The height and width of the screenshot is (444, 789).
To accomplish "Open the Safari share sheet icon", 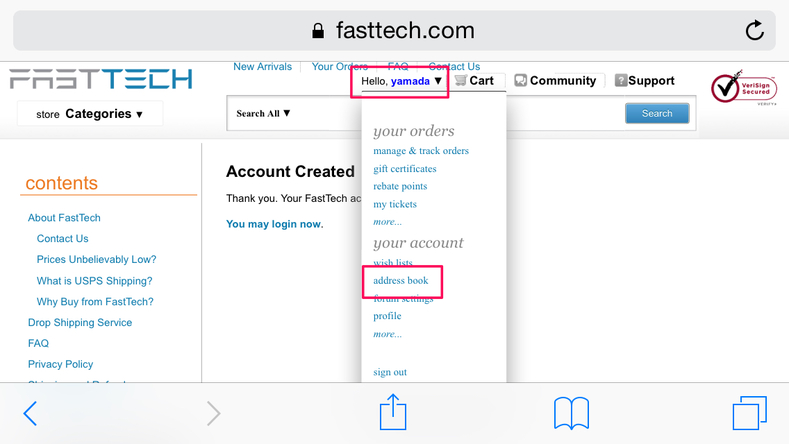I will [393, 412].
